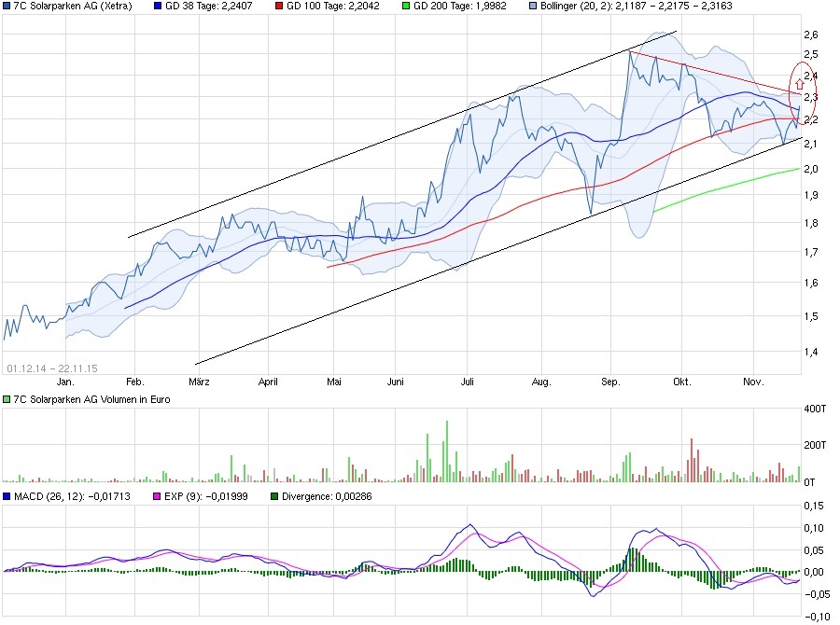
Task: Click the 7C Solarparken AG legend square
Action: 8,6
